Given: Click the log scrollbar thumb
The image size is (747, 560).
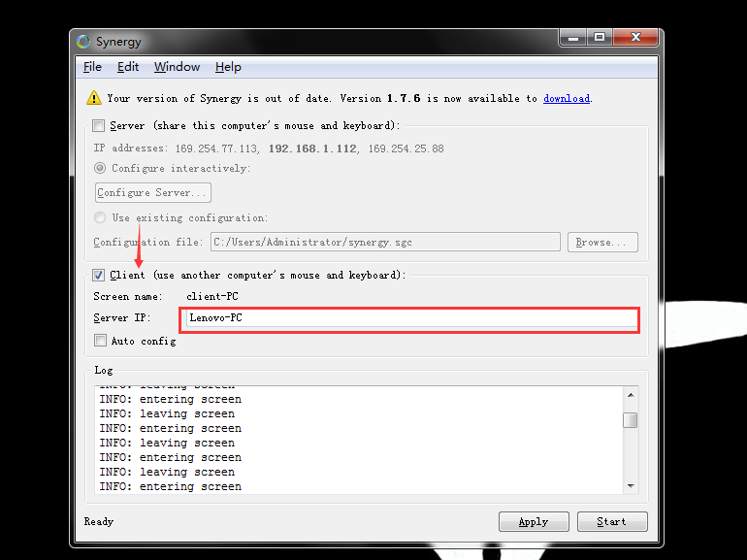Looking at the screenshot, I should [x=631, y=420].
